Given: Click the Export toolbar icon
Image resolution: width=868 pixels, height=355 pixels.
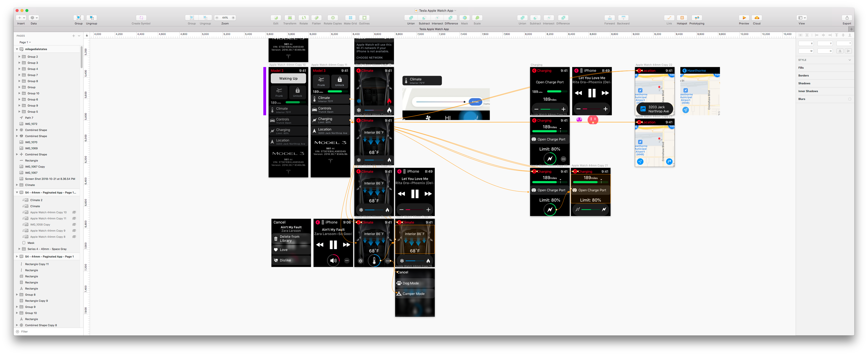Looking at the screenshot, I should [847, 18].
